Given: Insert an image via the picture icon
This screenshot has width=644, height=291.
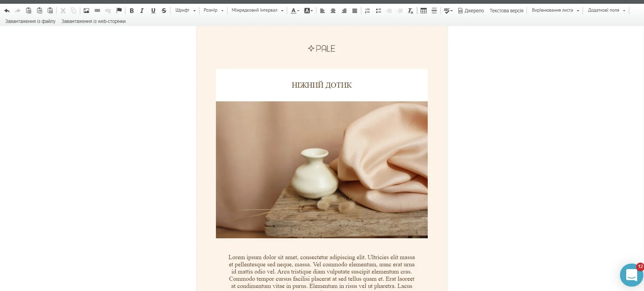Looking at the screenshot, I should pyautogui.click(x=86, y=11).
